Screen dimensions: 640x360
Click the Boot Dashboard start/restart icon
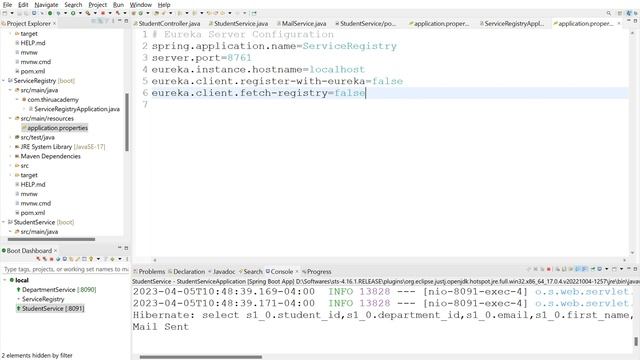click(x=38, y=259)
